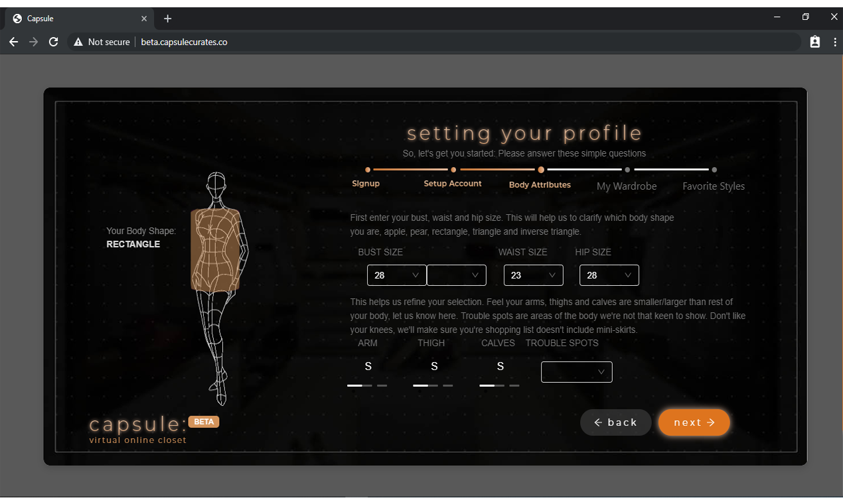This screenshot has height=504, width=843.
Task: Open the browser profile icon
Action: (815, 41)
